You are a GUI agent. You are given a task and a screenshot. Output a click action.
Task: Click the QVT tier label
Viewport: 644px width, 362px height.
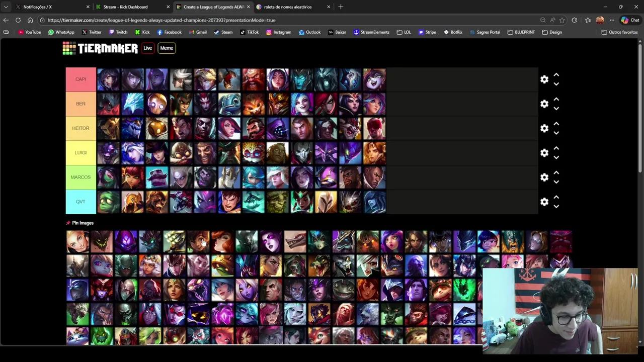pos(80,202)
